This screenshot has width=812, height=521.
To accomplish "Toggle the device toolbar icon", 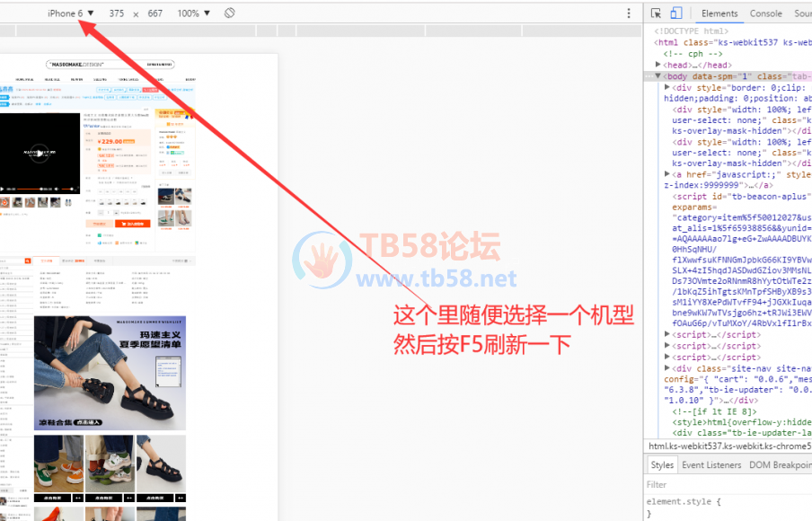I will click(676, 13).
